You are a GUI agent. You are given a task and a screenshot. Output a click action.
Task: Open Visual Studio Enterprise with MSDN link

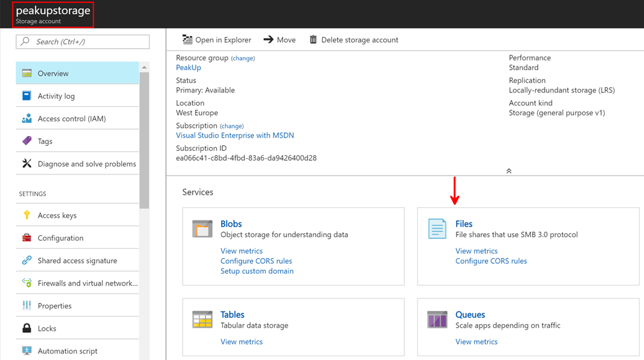tap(235, 135)
